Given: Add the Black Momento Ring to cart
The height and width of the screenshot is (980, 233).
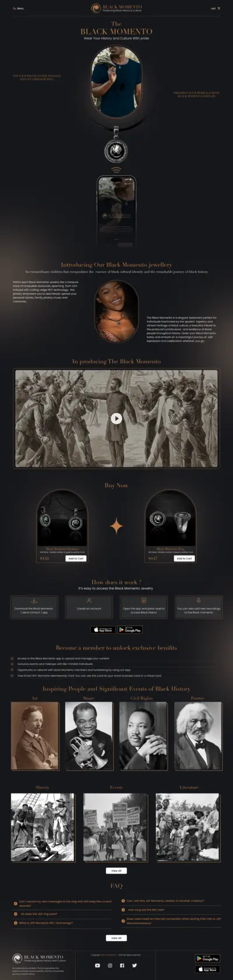Looking at the screenshot, I should click(x=184, y=558).
